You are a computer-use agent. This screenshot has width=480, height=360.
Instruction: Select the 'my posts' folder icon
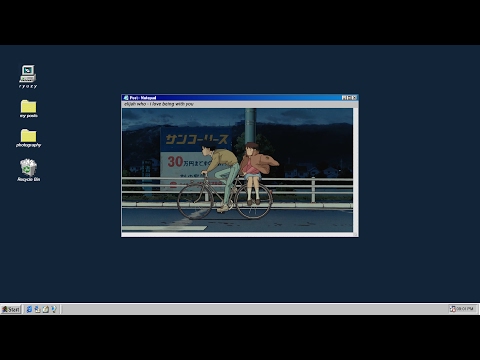[28, 109]
